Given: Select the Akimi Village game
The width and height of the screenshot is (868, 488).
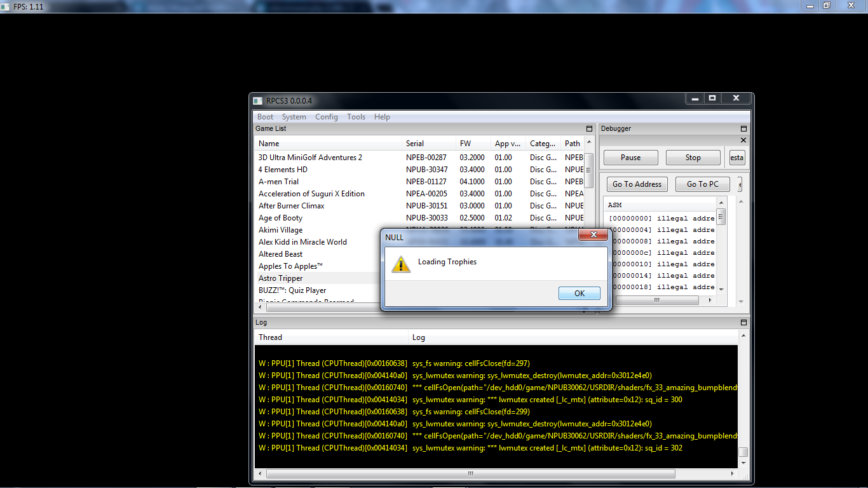Looking at the screenshot, I should (x=280, y=230).
